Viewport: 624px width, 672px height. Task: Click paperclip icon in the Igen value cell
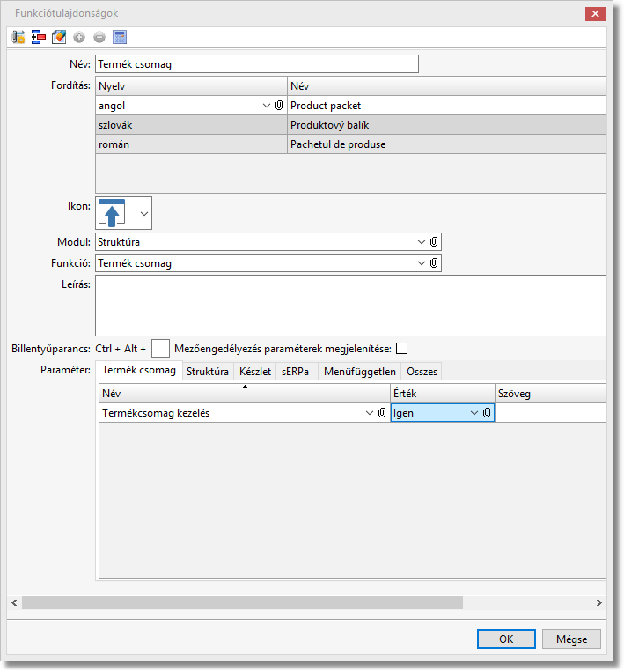click(x=487, y=413)
